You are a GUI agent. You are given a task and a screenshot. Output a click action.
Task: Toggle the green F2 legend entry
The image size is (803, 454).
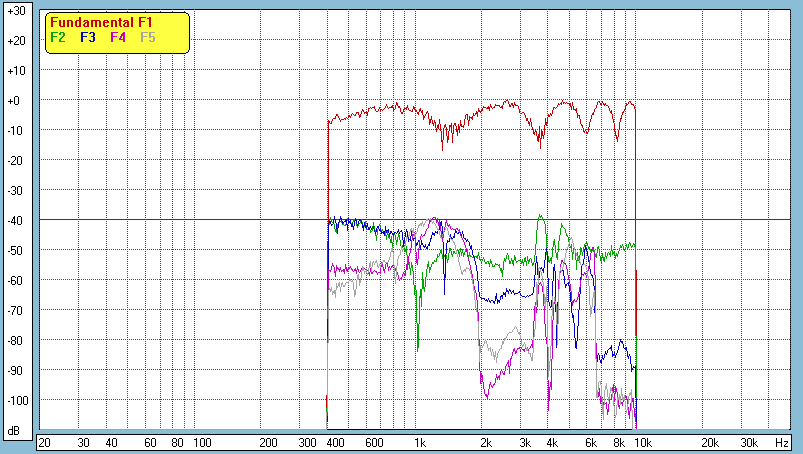(x=58, y=37)
